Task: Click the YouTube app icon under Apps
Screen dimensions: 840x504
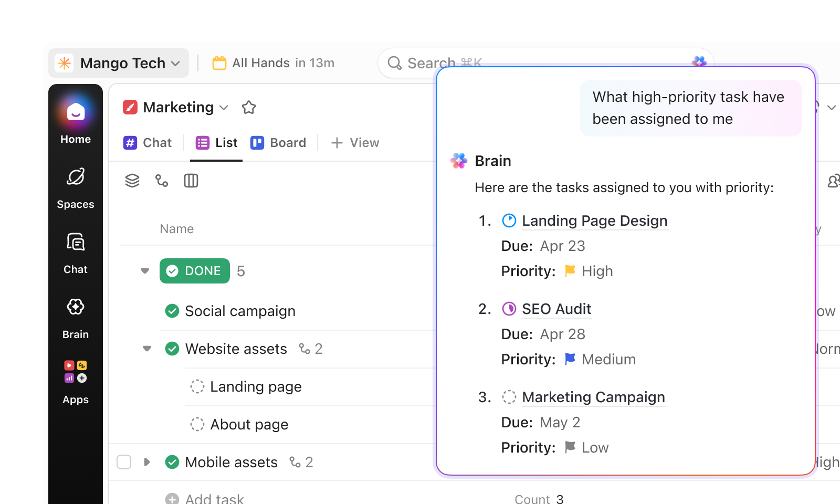Action: [x=68, y=365]
